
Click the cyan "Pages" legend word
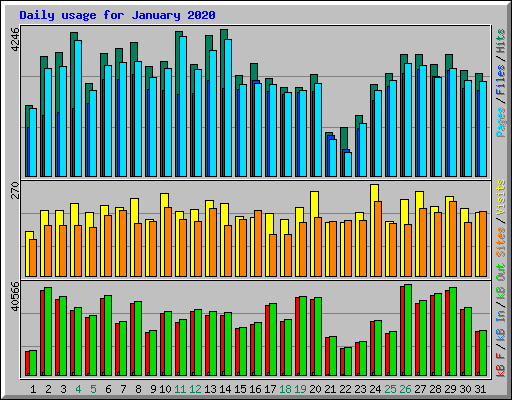(501, 122)
